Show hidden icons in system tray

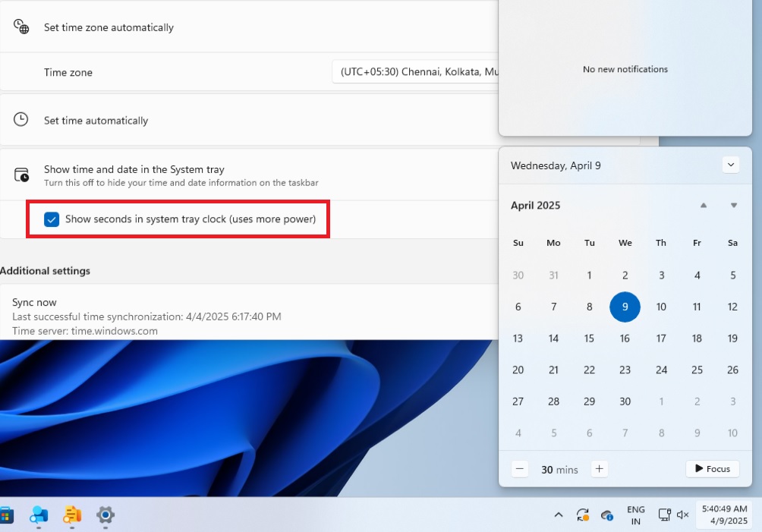(x=559, y=515)
